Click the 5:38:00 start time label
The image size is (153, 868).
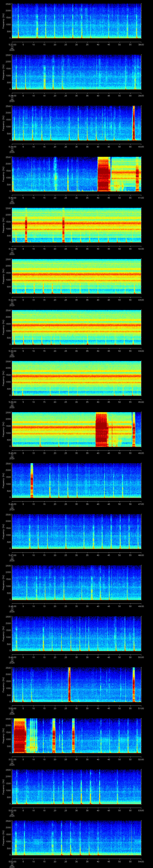12,96
